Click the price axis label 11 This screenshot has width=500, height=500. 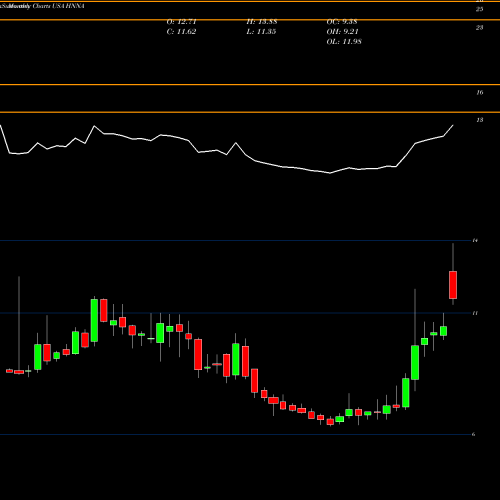pyautogui.click(x=475, y=313)
